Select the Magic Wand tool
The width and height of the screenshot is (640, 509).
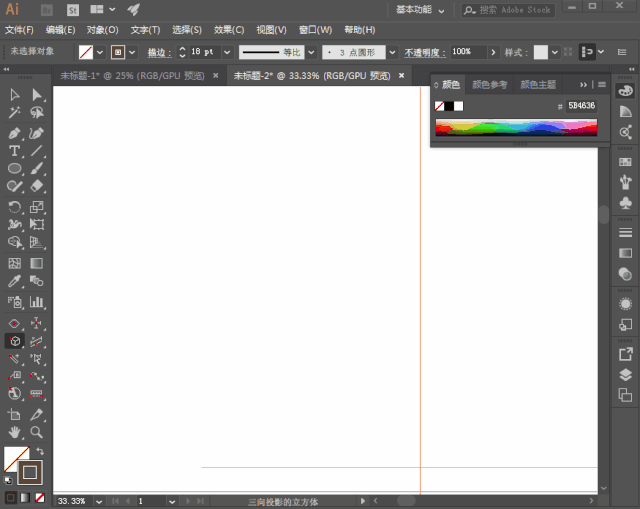15,112
